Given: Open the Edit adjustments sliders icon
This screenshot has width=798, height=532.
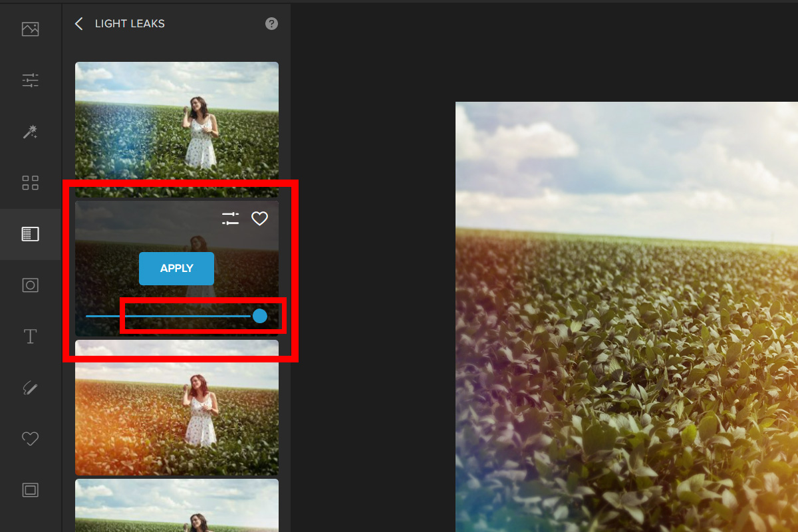Looking at the screenshot, I should point(31,80).
